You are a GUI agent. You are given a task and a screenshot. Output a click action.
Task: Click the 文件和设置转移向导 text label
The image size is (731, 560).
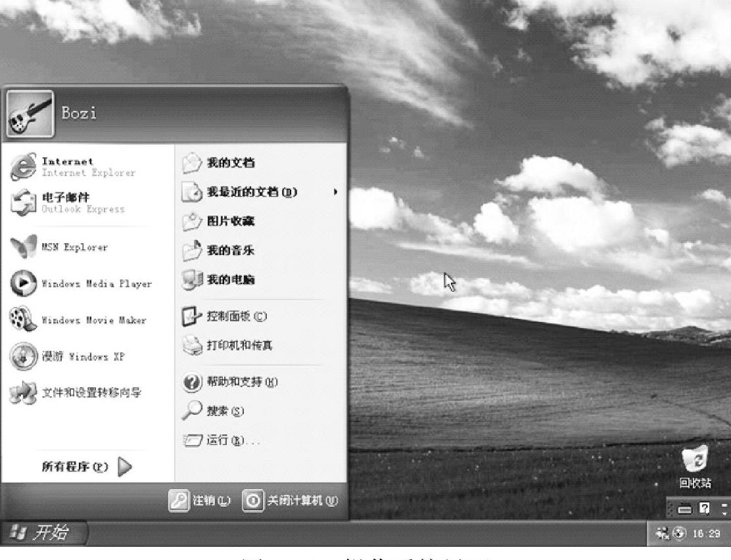[x=91, y=392]
